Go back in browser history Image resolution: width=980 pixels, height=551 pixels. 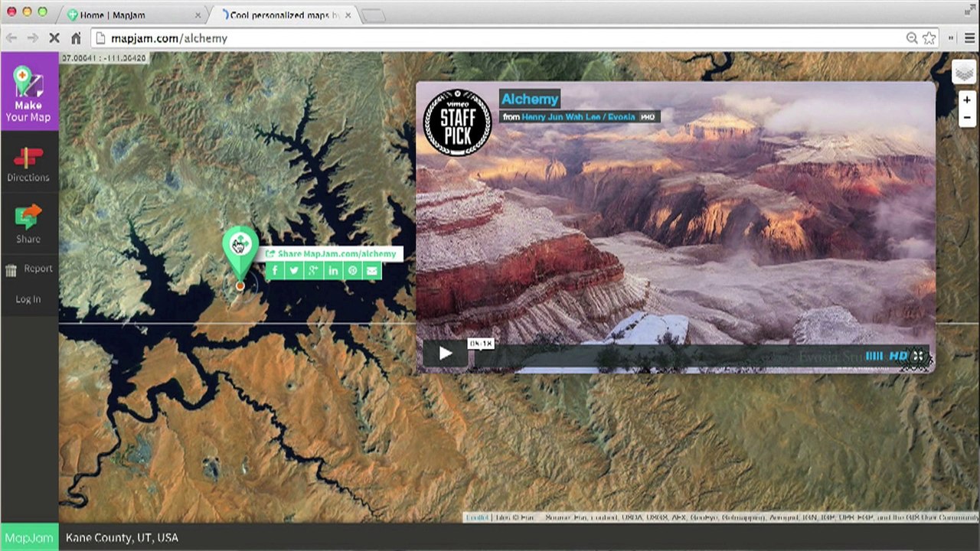click(11, 37)
